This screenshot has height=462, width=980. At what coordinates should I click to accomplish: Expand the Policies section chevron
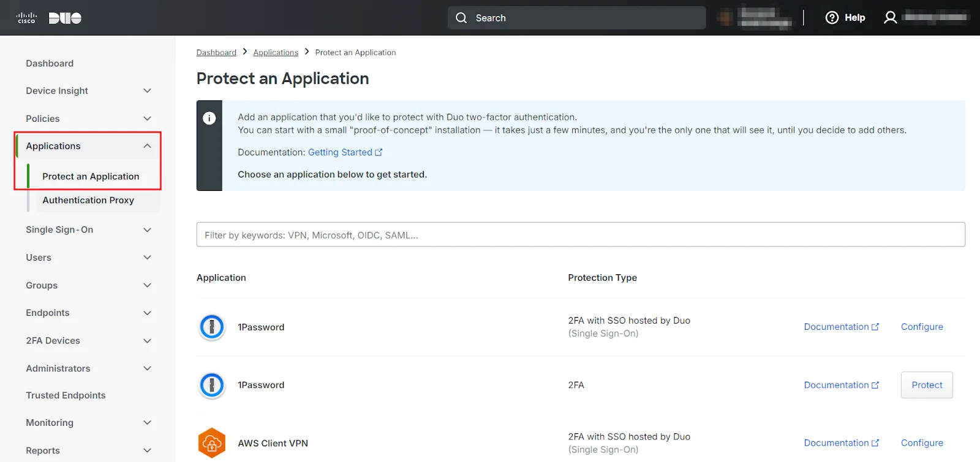(x=147, y=119)
